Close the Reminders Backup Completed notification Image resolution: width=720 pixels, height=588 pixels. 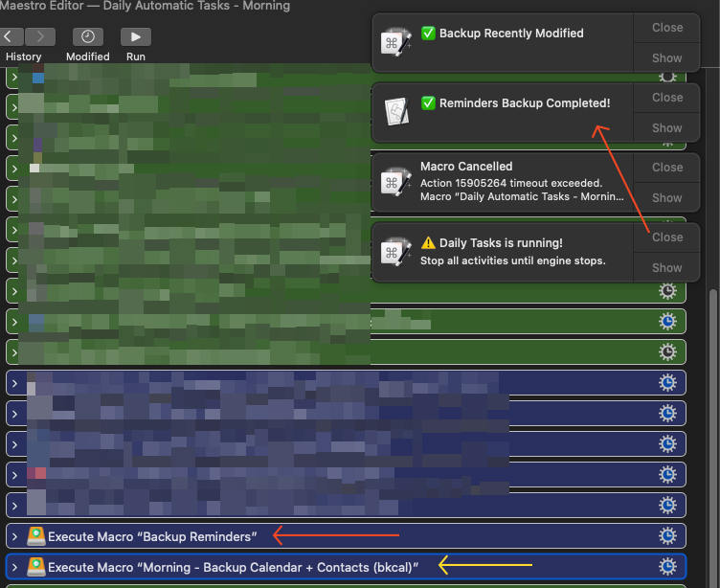[x=667, y=98]
